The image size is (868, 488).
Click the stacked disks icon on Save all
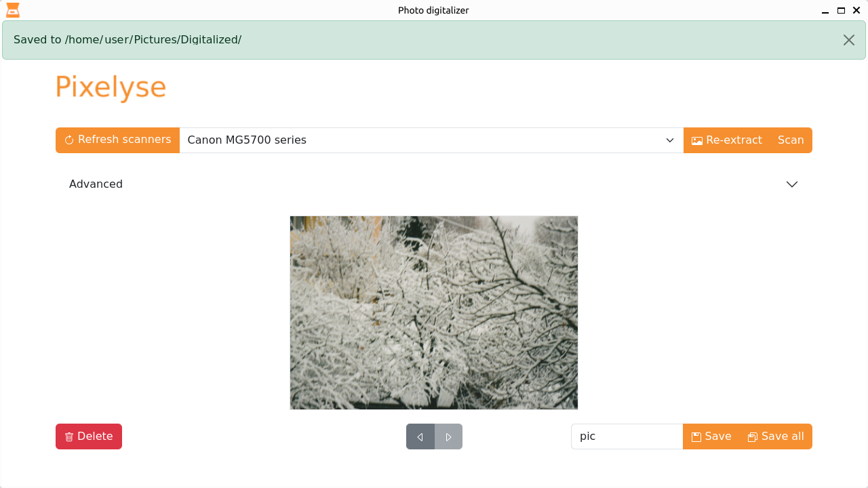[x=751, y=436]
